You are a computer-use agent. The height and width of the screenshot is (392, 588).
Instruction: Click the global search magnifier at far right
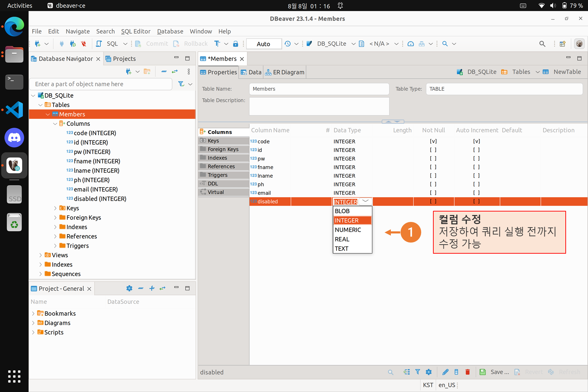point(542,44)
